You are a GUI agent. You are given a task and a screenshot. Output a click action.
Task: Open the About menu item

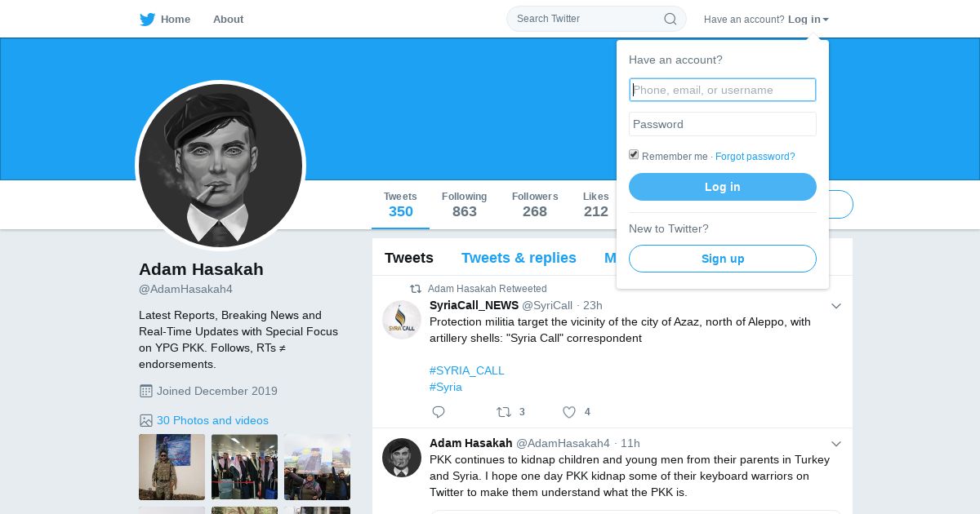[228, 20]
